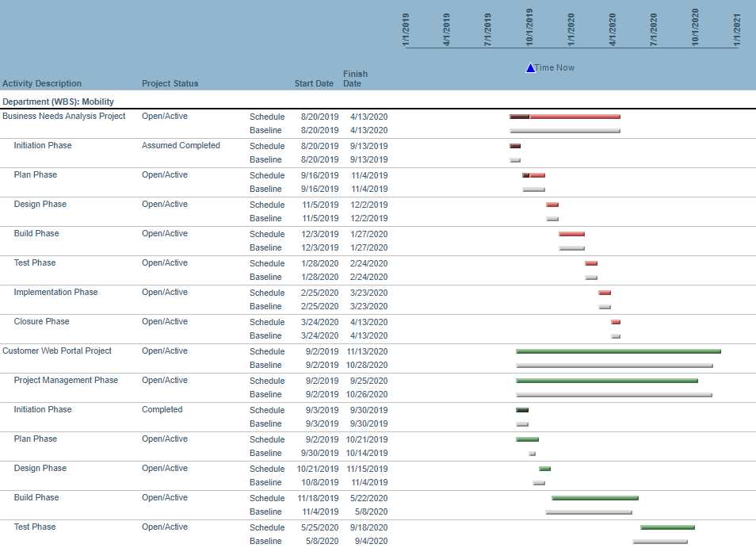
Task: Click the 7/1/2019 timeline date label
Action: pos(488,30)
